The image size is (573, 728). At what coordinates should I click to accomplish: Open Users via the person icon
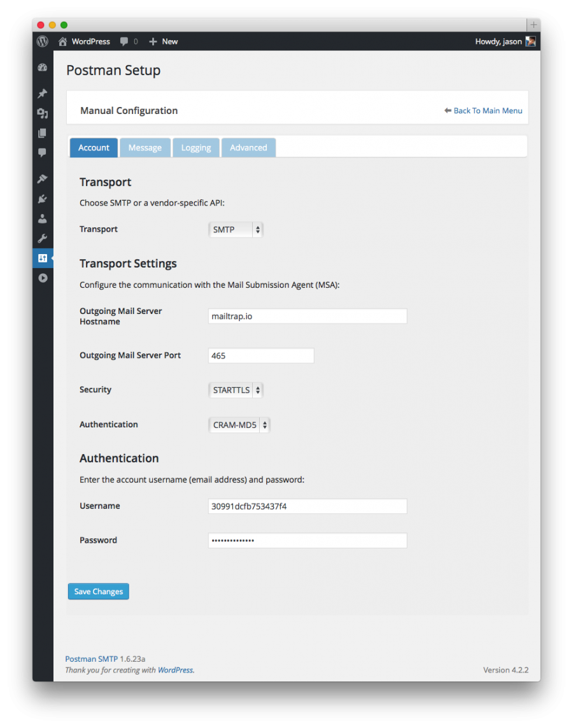(42, 218)
